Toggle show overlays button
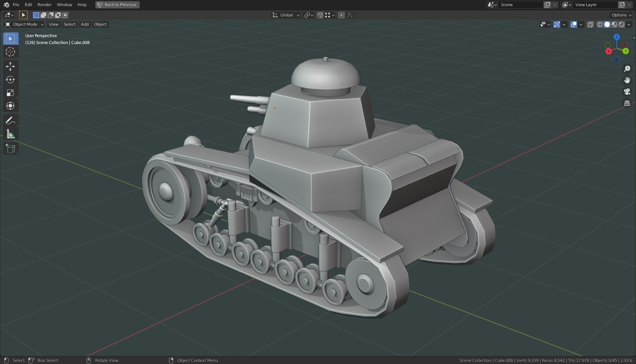The height and width of the screenshot is (364, 636). click(x=574, y=24)
